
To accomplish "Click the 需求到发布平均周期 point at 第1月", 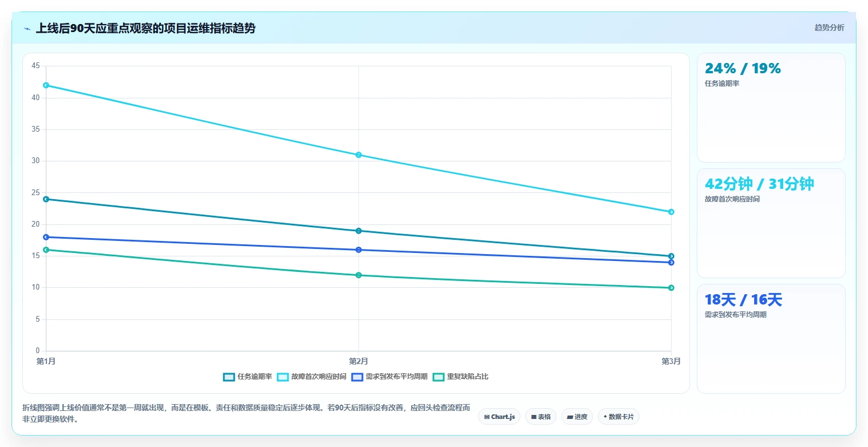I will [46, 237].
